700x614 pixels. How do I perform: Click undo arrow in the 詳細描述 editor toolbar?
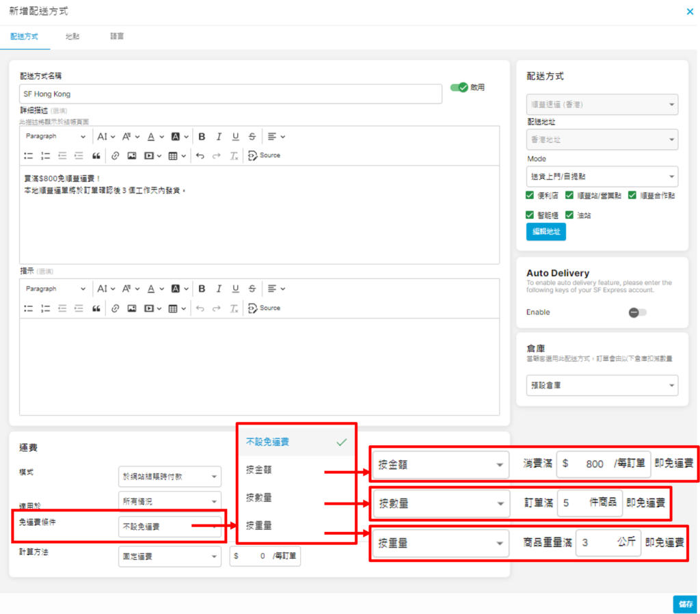point(200,156)
